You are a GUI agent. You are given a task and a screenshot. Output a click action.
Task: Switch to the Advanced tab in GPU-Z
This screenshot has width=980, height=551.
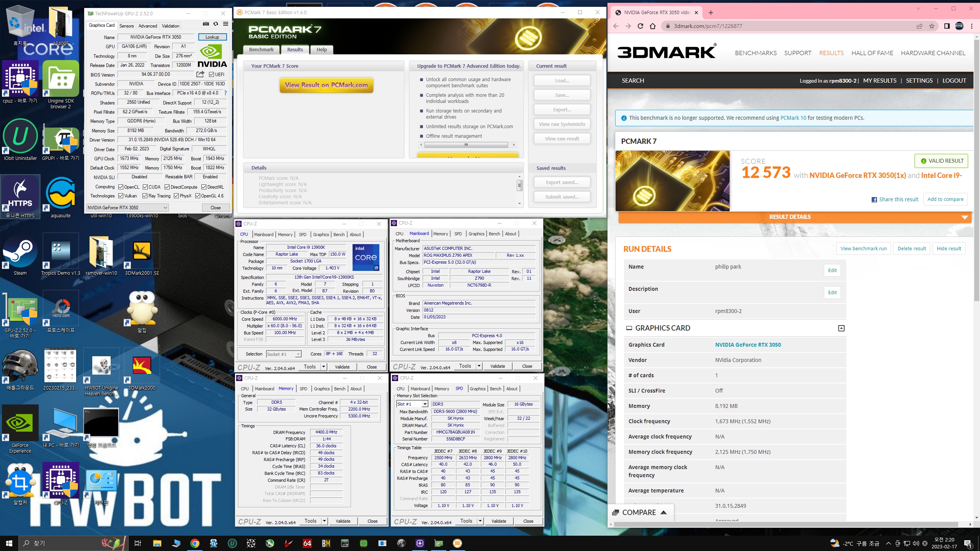click(148, 26)
